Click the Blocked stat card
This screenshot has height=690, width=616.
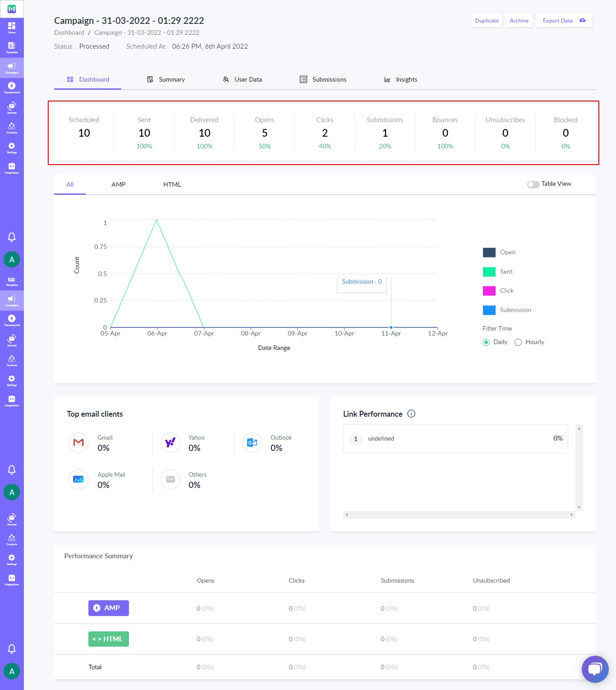point(565,133)
